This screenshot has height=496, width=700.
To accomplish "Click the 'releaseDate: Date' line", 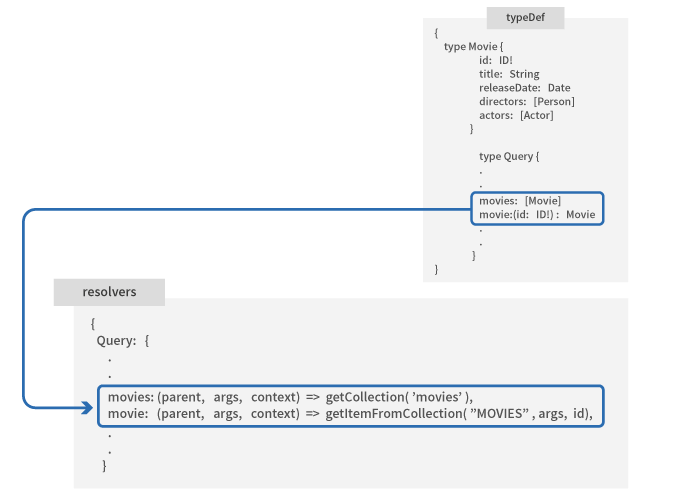I will pos(525,88).
